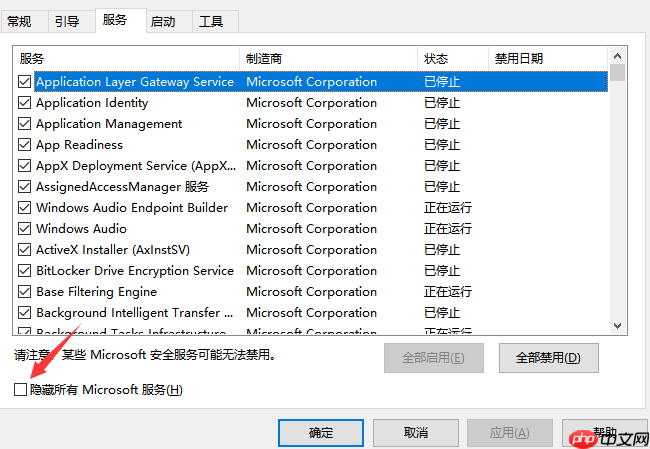650x449 pixels.
Task: Click 正在运行 status of Windows Audio
Action: click(448, 229)
